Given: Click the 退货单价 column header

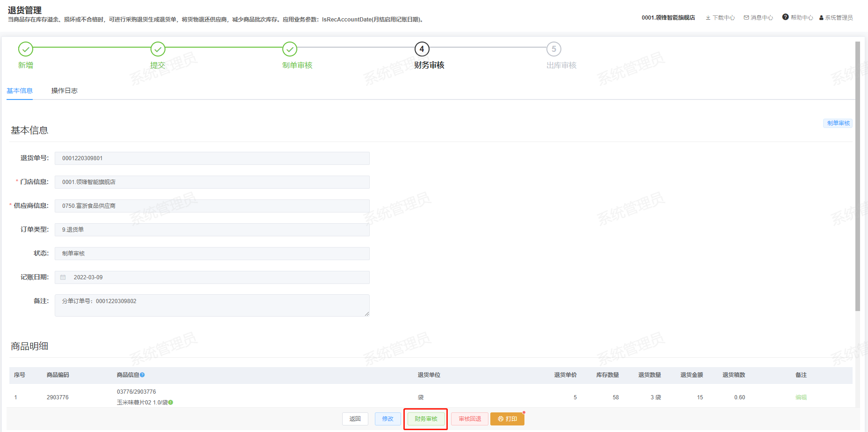Looking at the screenshot, I should tap(566, 375).
